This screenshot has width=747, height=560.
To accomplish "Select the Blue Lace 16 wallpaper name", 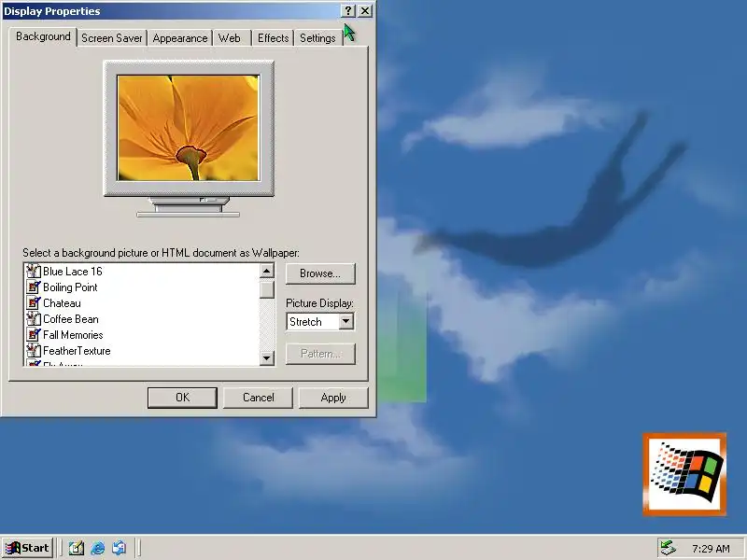I will [73, 272].
